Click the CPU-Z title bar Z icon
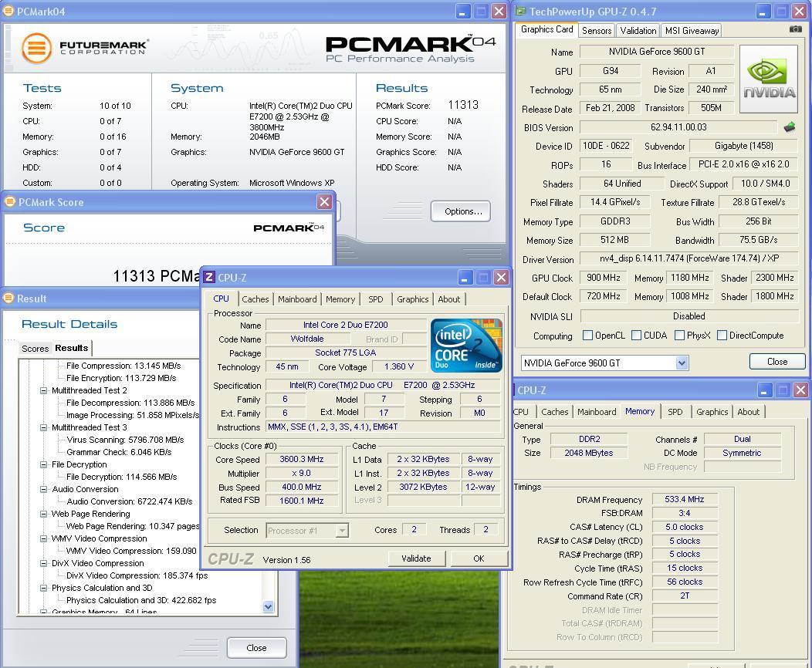The width and height of the screenshot is (812, 668). tap(209, 278)
